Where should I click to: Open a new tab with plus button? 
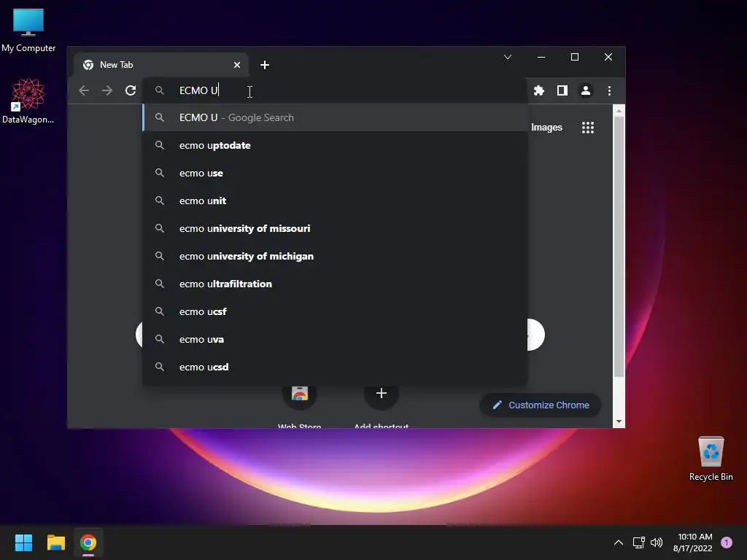[265, 65]
